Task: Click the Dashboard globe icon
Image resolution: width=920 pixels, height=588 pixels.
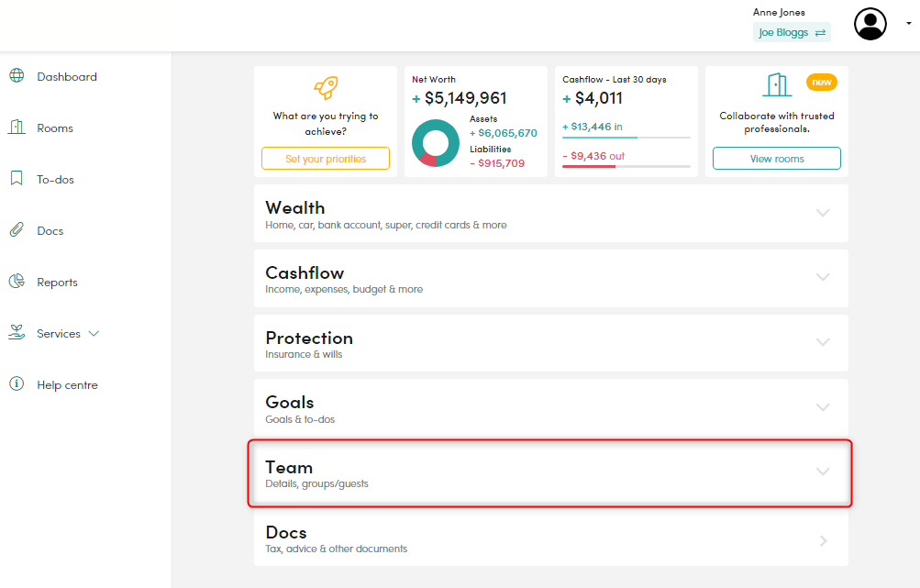Action: (x=17, y=76)
